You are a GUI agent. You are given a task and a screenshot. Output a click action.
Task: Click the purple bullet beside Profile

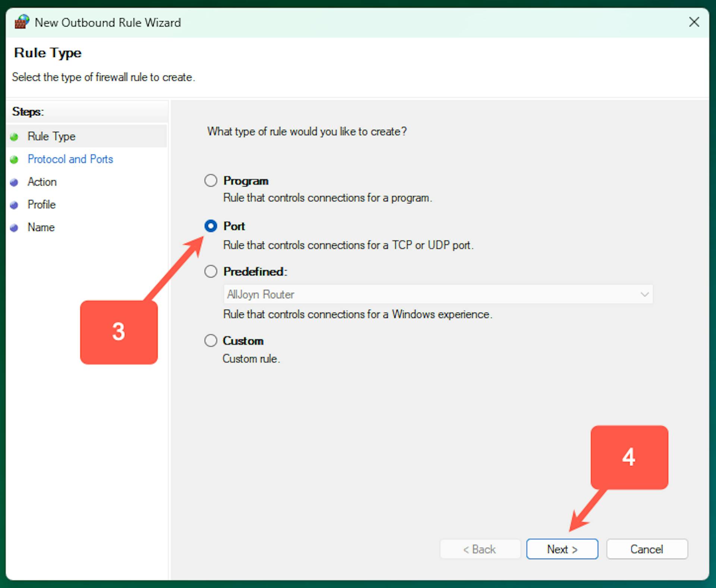point(14,205)
